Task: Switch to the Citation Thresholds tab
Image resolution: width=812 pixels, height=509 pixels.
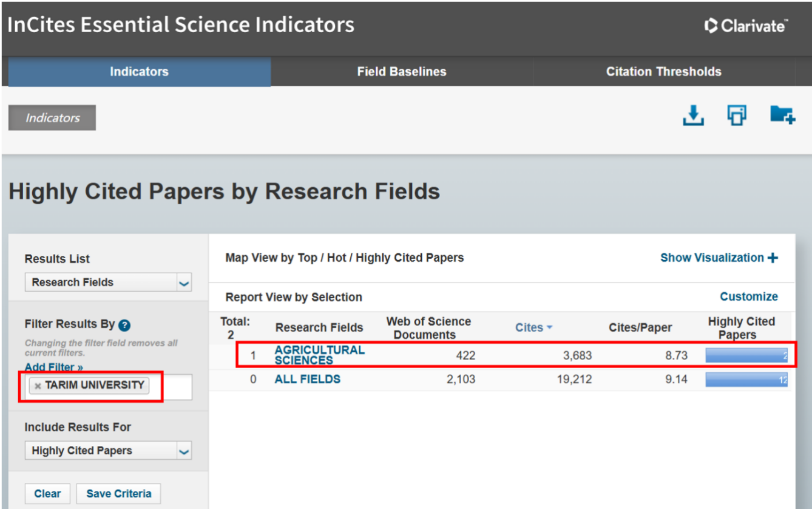Action: [663, 72]
